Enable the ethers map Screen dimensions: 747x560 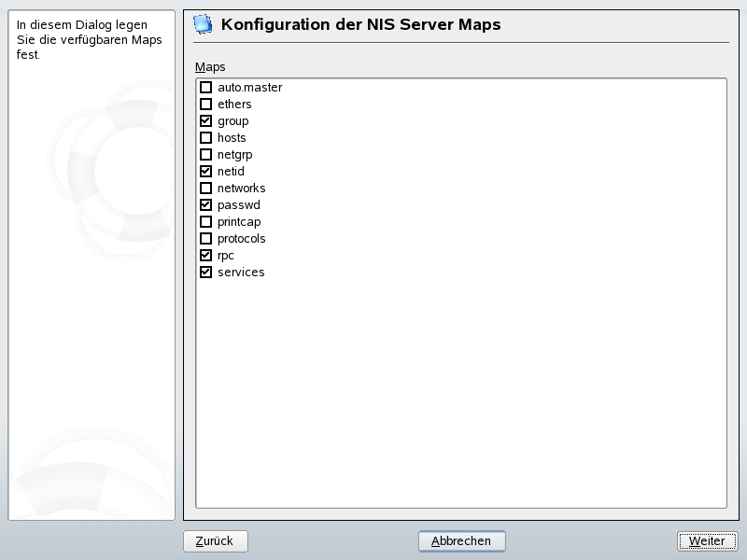pos(205,104)
